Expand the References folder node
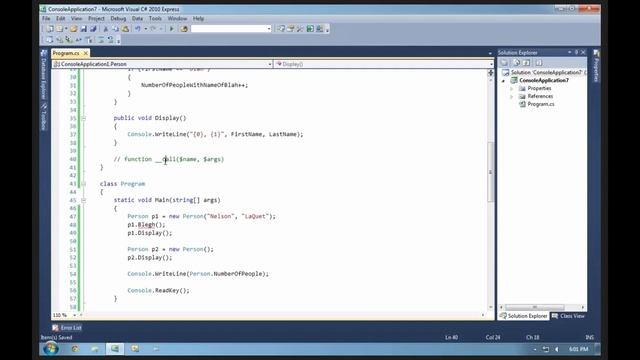 pos(511,97)
